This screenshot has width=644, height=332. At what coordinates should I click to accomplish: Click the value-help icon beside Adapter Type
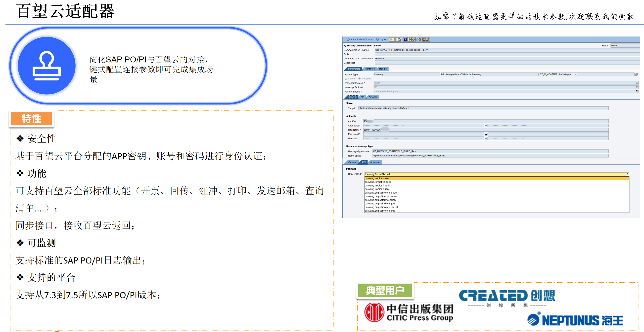click(637, 74)
